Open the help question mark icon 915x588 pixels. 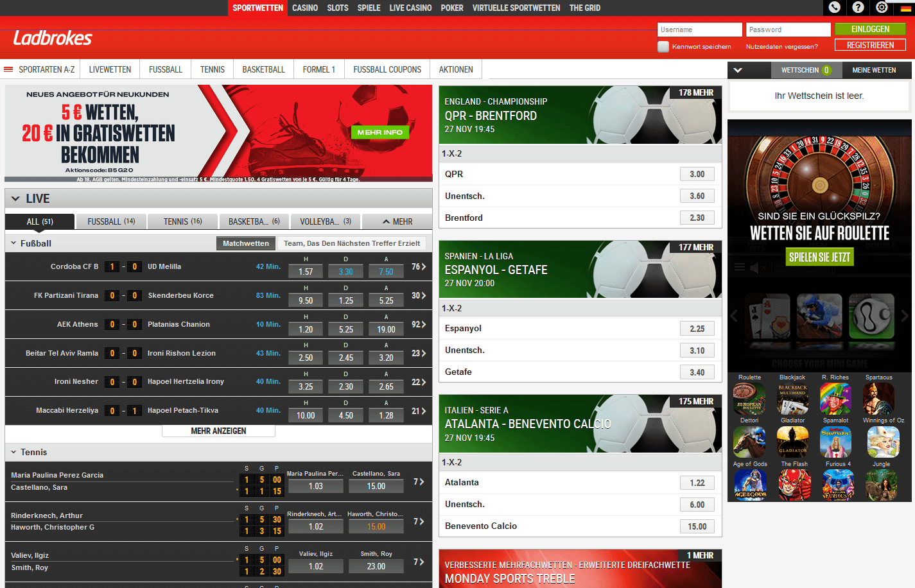point(858,8)
